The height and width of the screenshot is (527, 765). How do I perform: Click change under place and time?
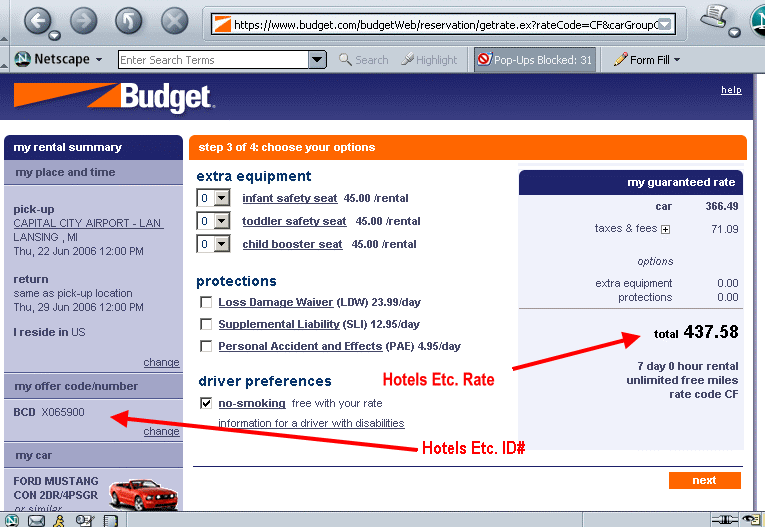(161, 363)
